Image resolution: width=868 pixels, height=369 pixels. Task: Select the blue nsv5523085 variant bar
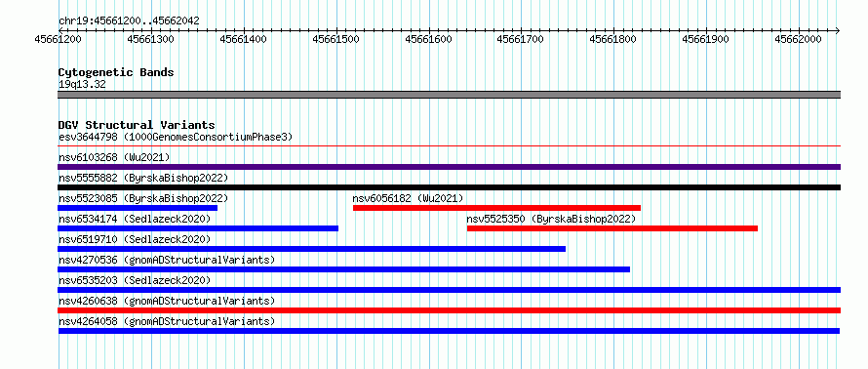point(138,208)
